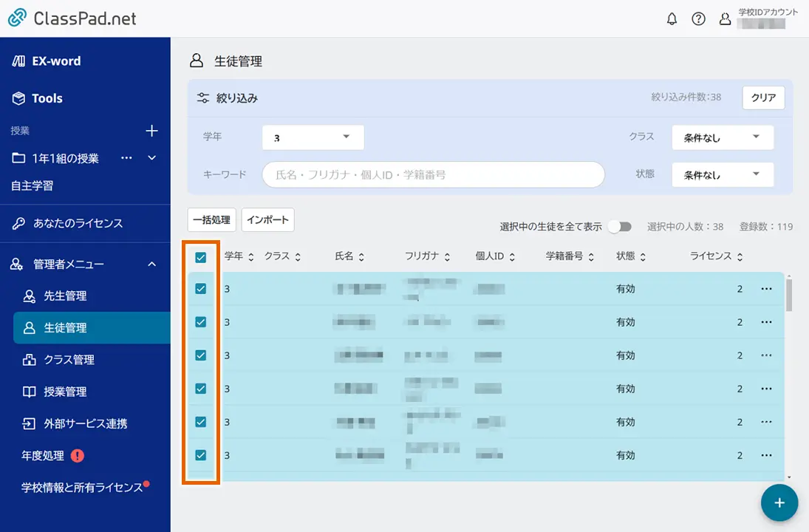The width and height of the screenshot is (809, 532).
Task: Click the 学校IDアカウント profile icon
Action: pyautogui.click(x=725, y=18)
